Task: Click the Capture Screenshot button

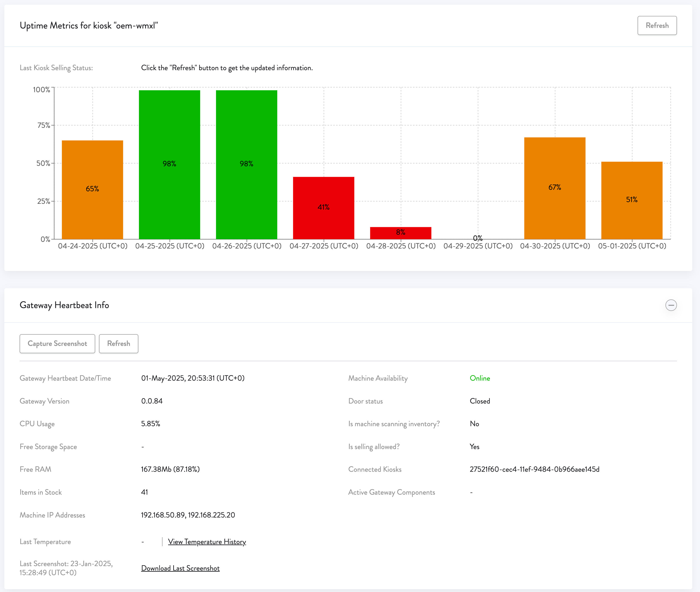Action: point(57,343)
